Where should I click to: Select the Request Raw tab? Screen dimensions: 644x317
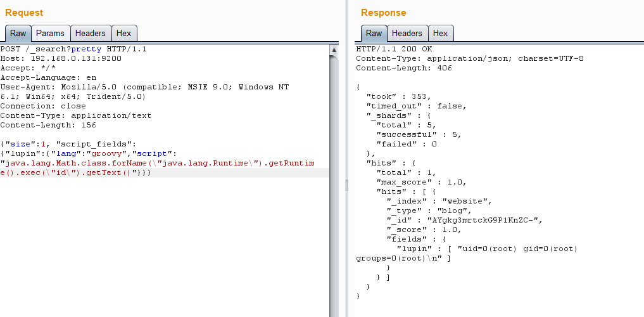point(18,34)
